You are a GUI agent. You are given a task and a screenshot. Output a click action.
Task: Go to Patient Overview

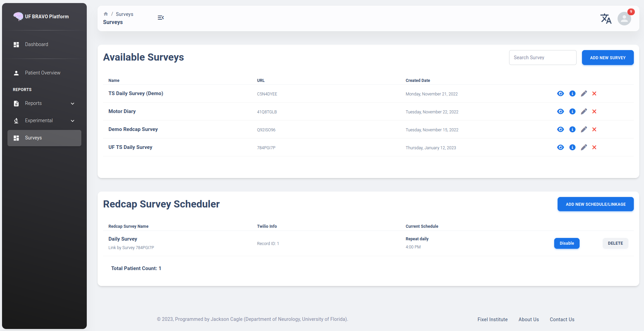click(42, 73)
